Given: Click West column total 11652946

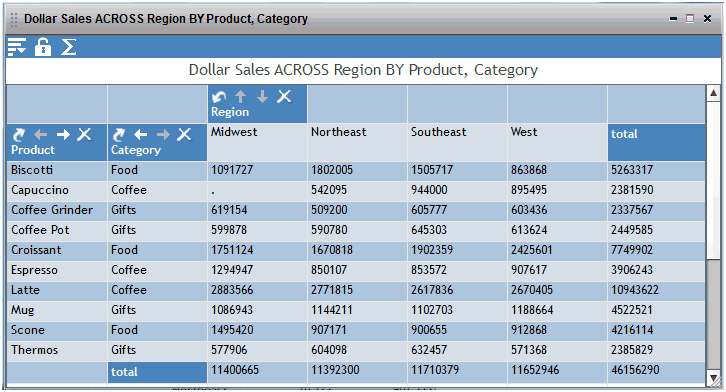Looking at the screenshot, I should [x=535, y=370].
